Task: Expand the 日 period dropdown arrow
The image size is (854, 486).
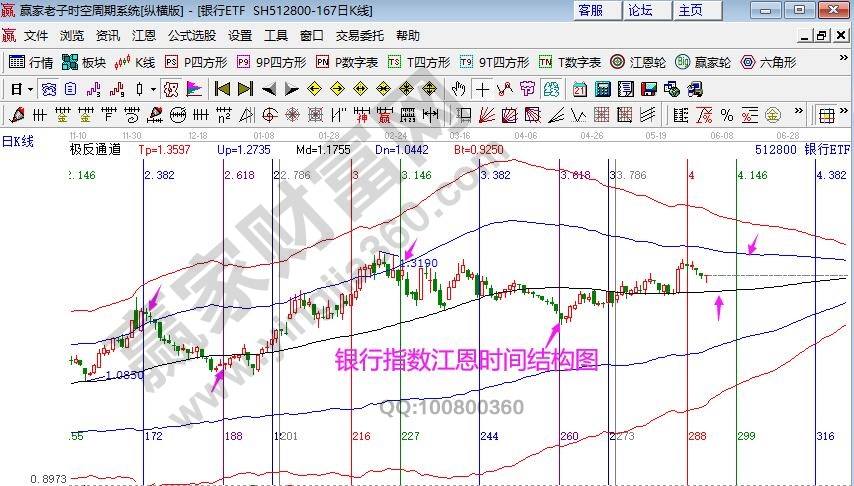Action: [30, 88]
